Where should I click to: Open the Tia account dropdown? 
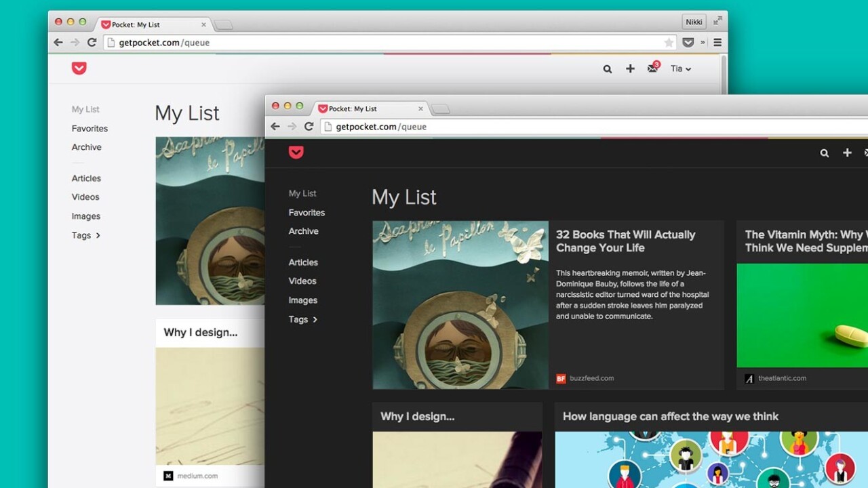(x=680, y=68)
